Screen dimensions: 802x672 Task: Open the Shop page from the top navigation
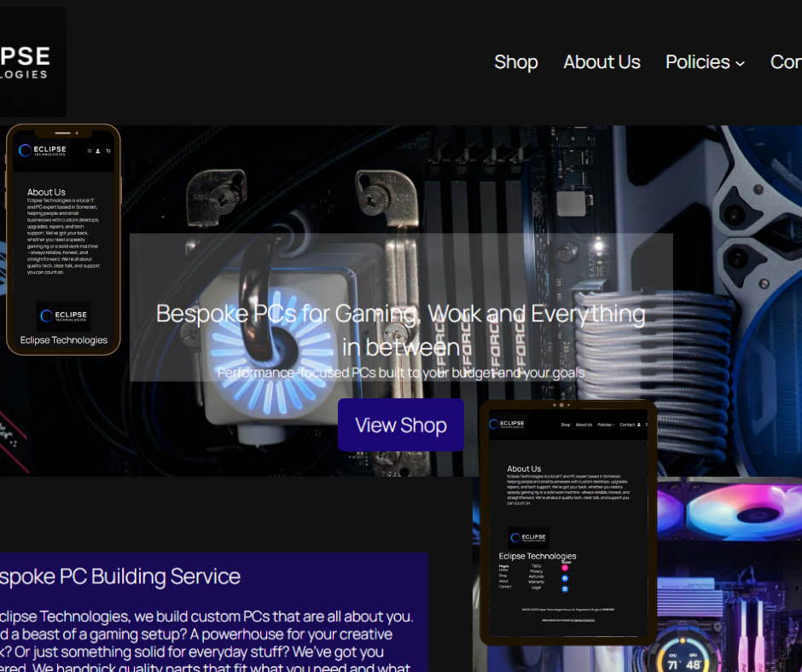point(516,62)
